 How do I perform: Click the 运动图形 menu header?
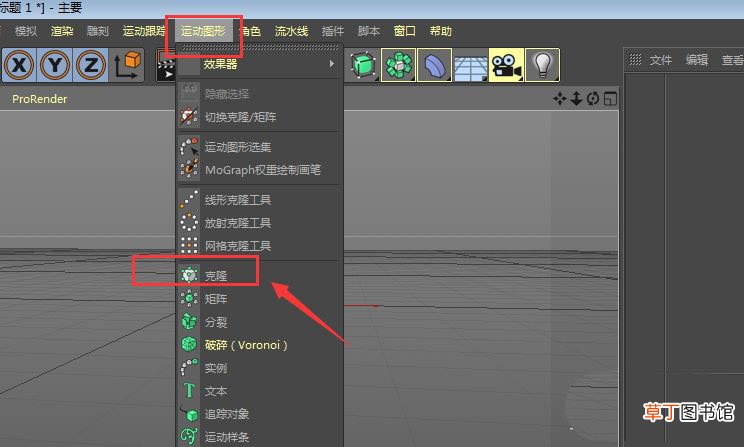click(x=203, y=31)
